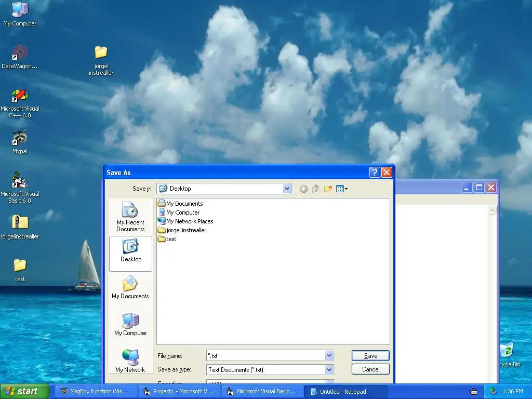This screenshot has height=399, width=532.
Task: Open My Recent Documents in places bar
Action: [130, 217]
